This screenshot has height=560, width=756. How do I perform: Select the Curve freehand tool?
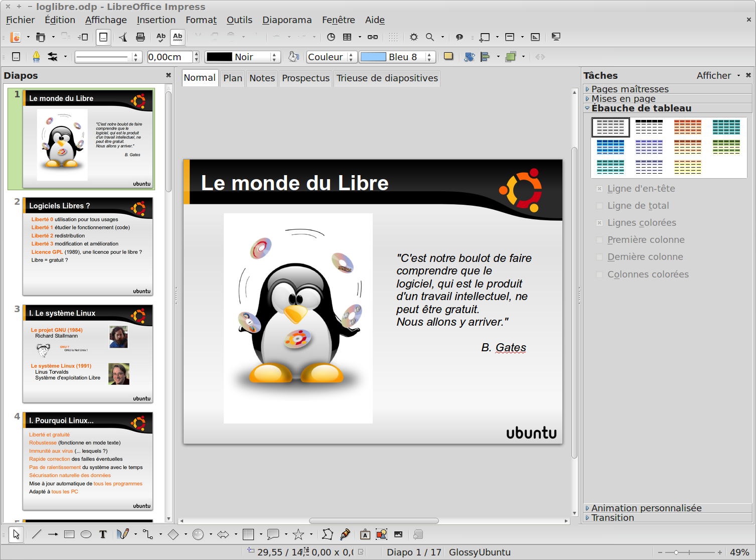pyautogui.click(x=123, y=534)
